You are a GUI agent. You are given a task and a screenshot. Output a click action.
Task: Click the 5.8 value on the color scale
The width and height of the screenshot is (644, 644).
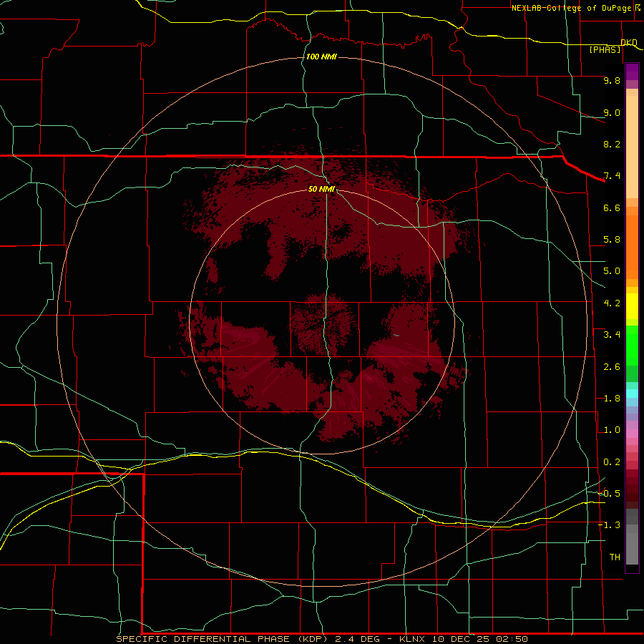pyautogui.click(x=612, y=240)
